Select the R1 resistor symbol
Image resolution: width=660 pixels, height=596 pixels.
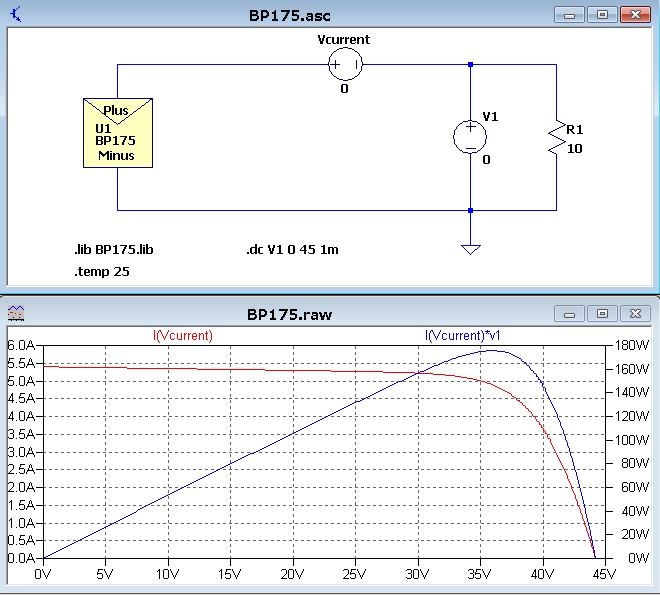coord(556,137)
